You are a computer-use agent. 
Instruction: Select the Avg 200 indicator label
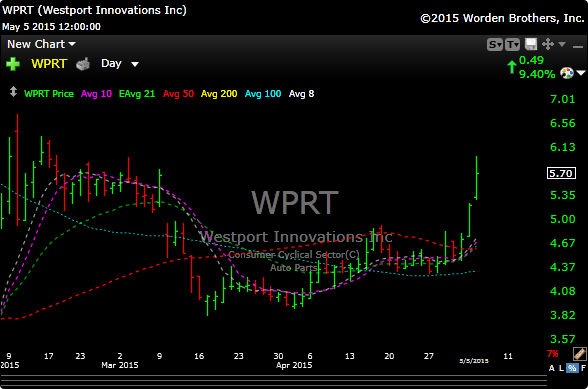(219, 94)
